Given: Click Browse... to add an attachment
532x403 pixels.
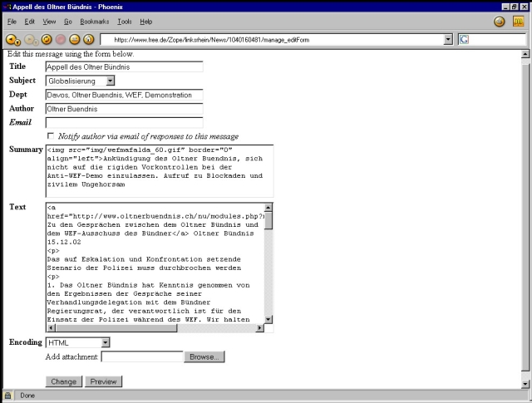Looking at the screenshot, I should [x=204, y=357].
